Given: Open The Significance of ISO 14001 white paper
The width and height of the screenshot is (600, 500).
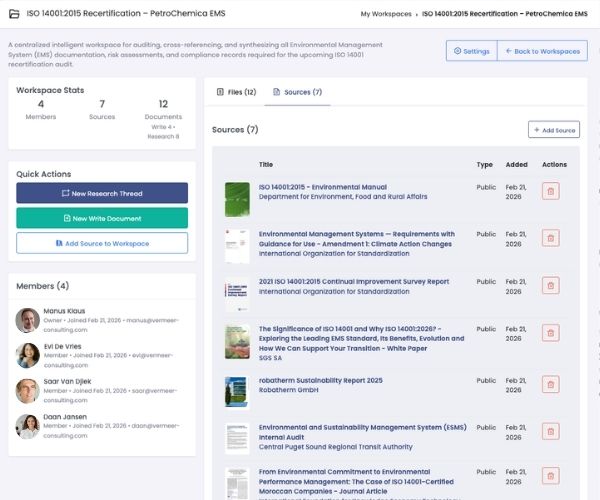Looking at the screenshot, I should click(x=361, y=339).
